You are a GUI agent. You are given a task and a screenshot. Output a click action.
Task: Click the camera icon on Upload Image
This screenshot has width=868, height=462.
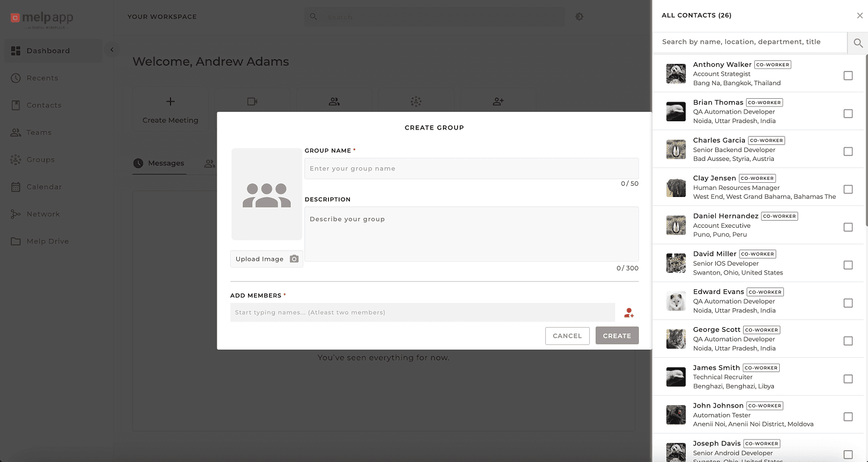click(294, 259)
